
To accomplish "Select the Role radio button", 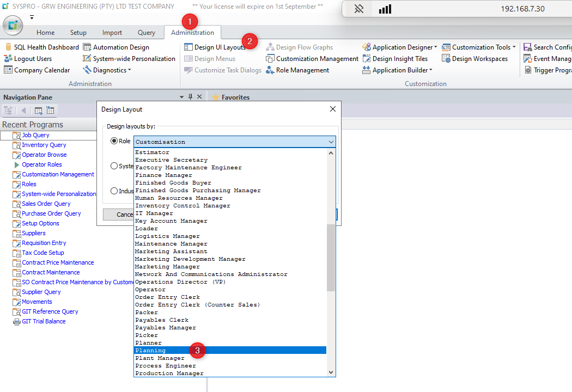I will tap(114, 141).
